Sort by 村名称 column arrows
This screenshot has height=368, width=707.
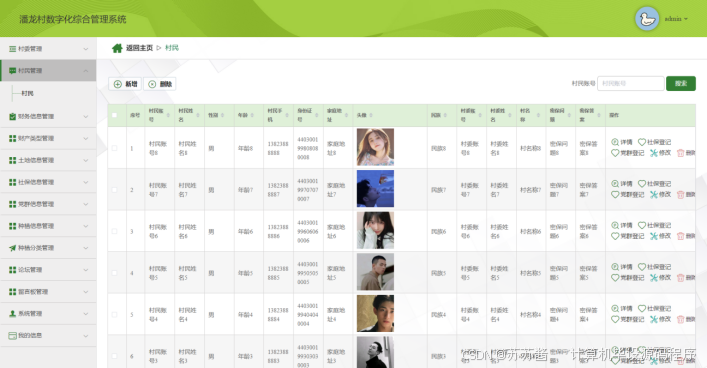pyautogui.click(x=538, y=115)
